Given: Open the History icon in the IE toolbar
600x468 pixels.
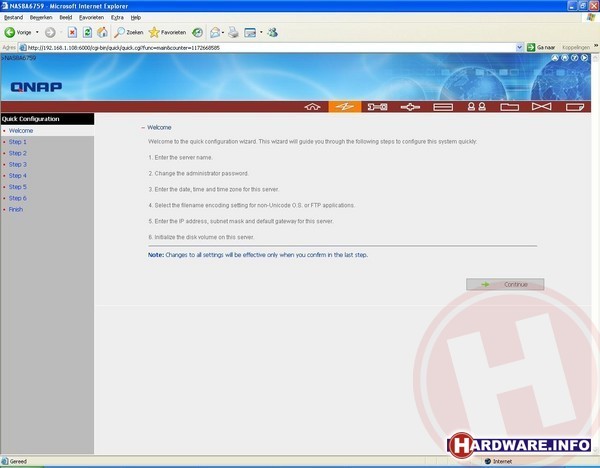Looking at the screenshot, I should pos(197,33).
